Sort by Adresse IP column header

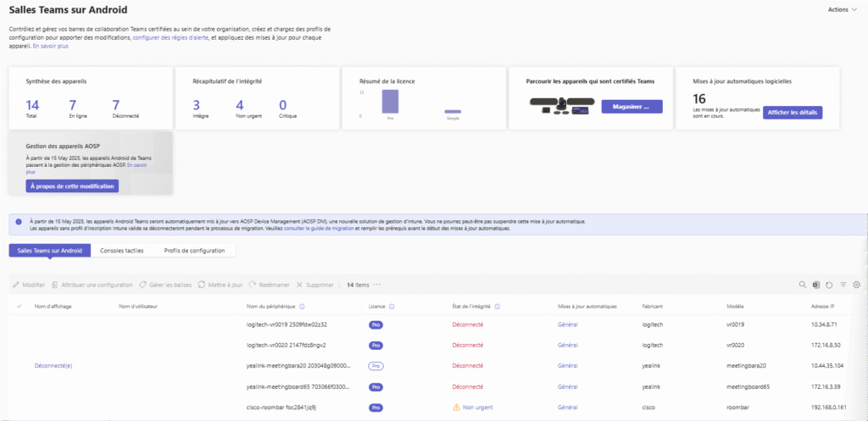[822, 307]
